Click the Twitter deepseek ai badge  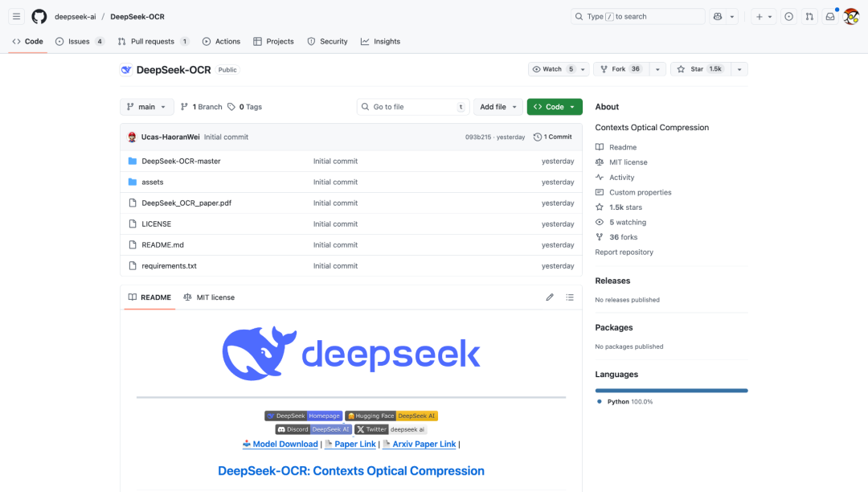(391, 429)
